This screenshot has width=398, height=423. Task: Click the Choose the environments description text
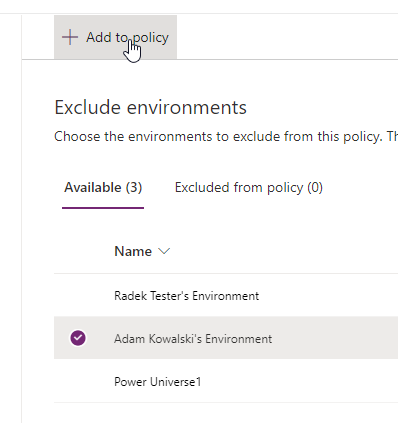(226, 136)
